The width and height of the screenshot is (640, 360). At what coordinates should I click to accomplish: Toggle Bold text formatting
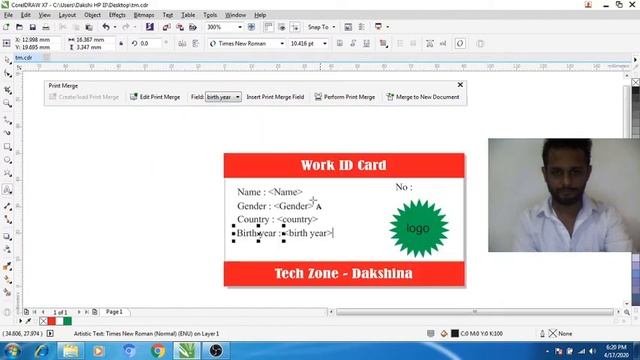[x=340, y=43]
